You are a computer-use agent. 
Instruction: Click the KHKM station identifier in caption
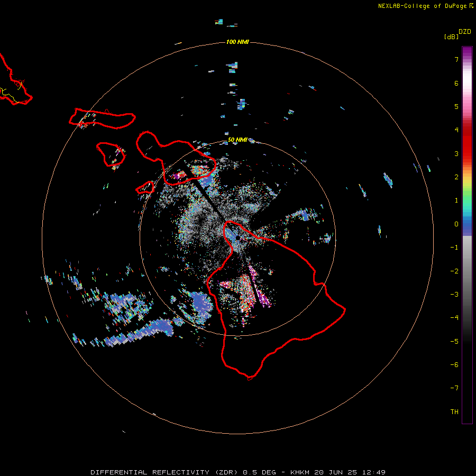click(x=300, y=472)
